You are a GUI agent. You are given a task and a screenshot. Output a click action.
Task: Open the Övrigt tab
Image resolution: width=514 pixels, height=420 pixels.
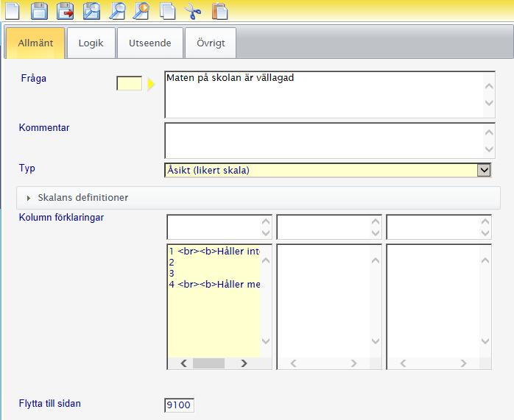211,43
